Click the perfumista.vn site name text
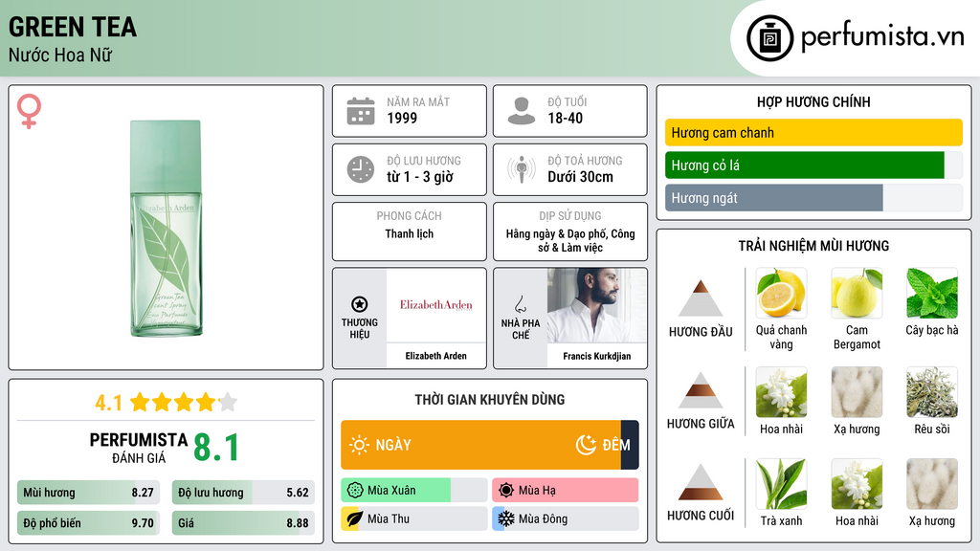980x551 pixels. point(882,37)
